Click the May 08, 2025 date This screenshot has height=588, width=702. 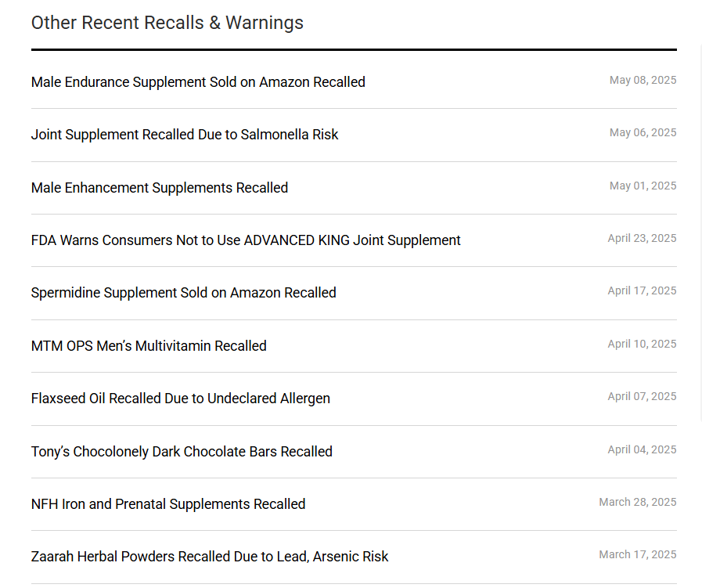pyautogui.click(x=643, y=80)
